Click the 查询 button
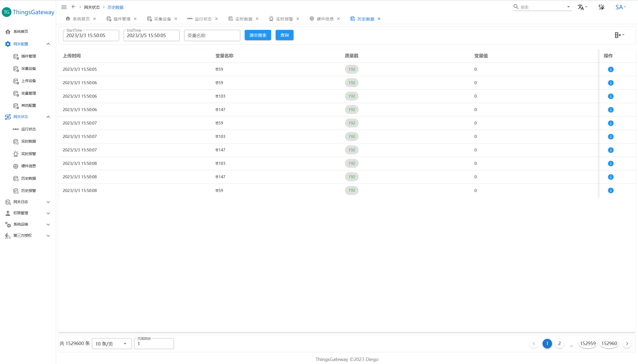The width and height of the screenshot is (638, 364). click(284, 35)
